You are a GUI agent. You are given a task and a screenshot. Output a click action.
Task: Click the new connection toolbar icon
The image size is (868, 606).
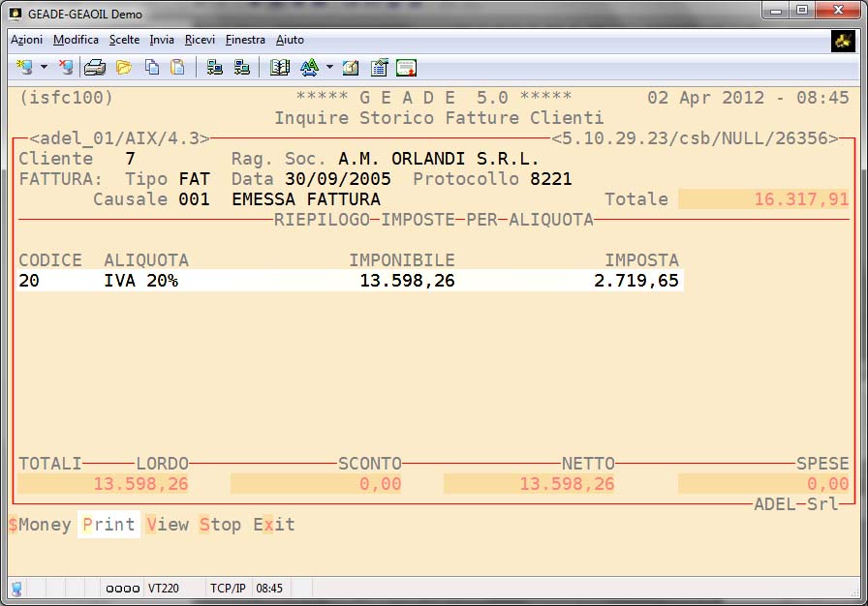pyautogui.click(x=24, y=68)
